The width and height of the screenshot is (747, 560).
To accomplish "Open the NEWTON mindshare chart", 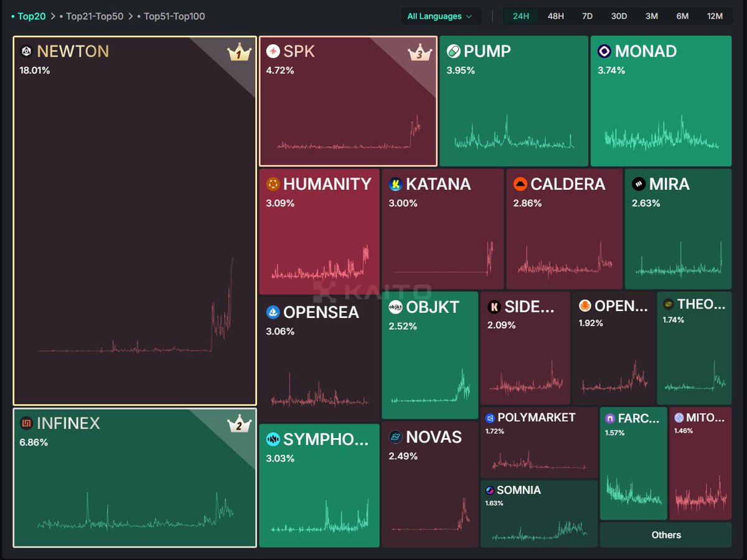I will point(136,306).
